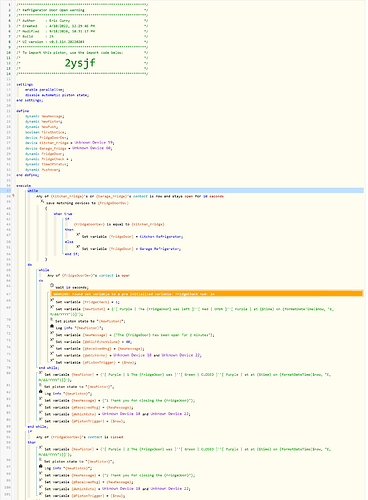Click variable icon on the '2 The FridgeDoor was CLOSED' line

(41, 448)
